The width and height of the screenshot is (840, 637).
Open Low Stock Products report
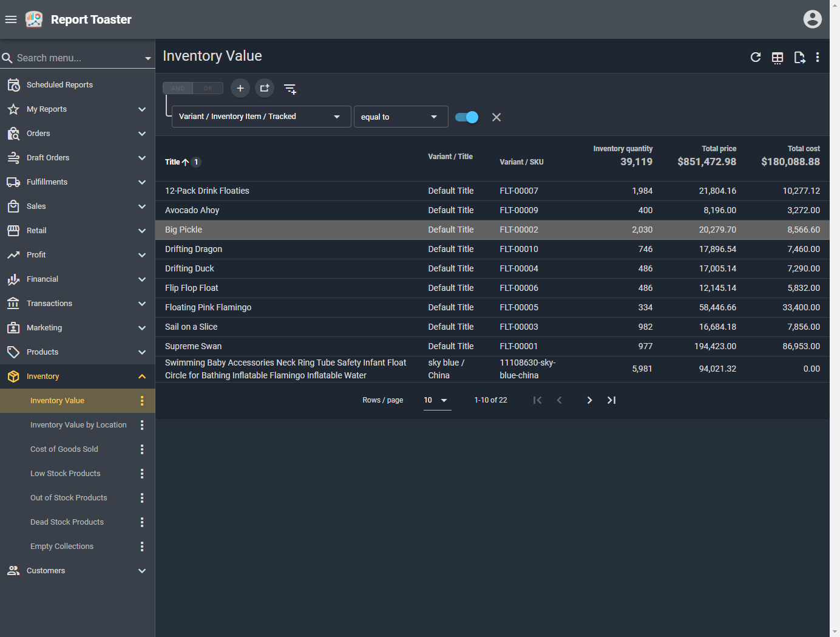click(x=66, y=474)
